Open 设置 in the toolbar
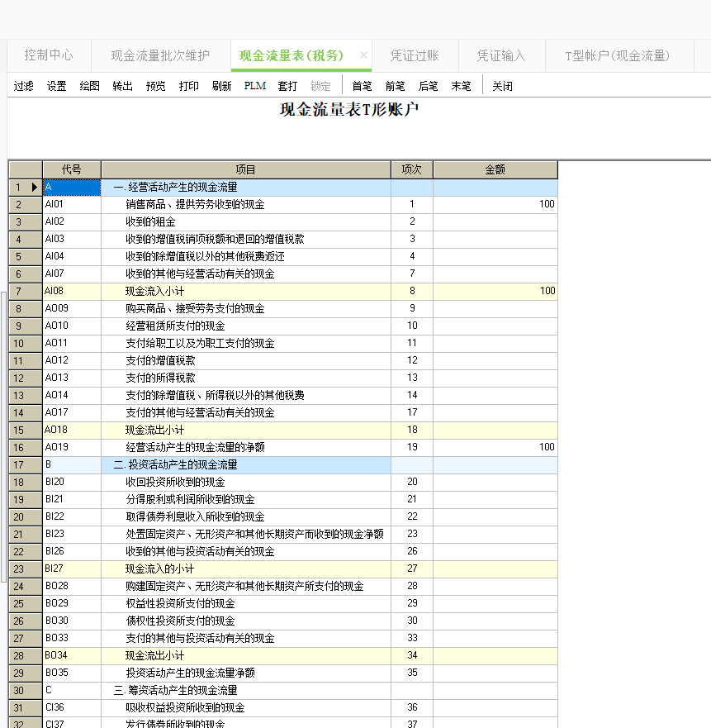This screenshot has width=711, height=728. [x=56, y=86]
